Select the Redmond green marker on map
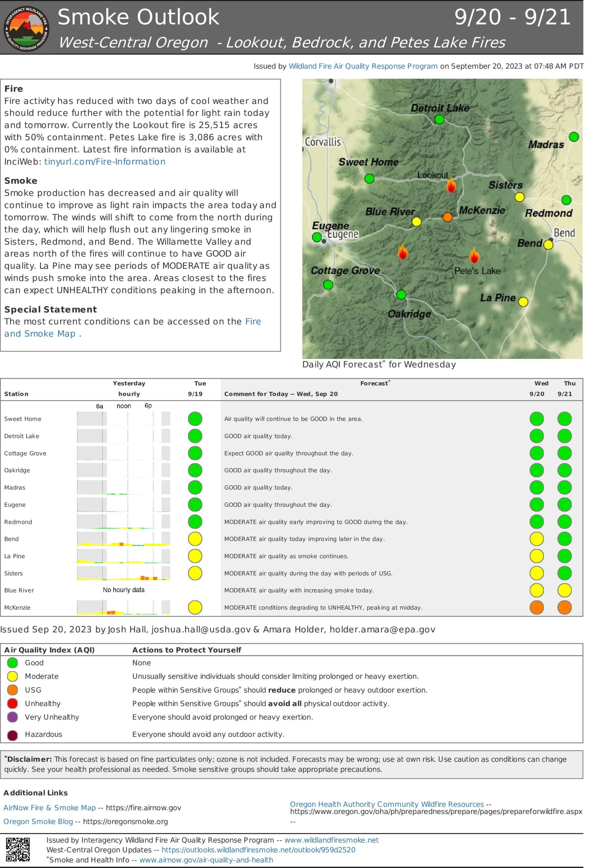Image resolution: width=594 pixels, height=868 pixels. [566, 200]
